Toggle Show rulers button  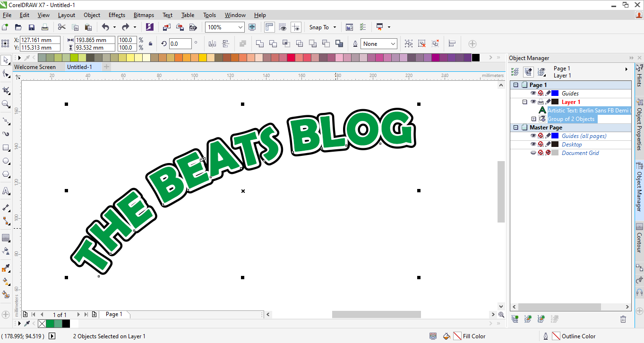269,27
